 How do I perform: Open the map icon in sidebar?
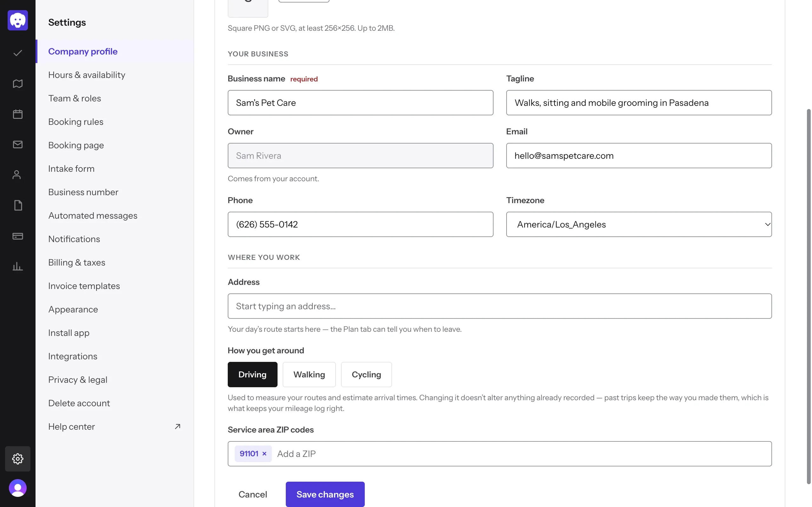(17, 83)
